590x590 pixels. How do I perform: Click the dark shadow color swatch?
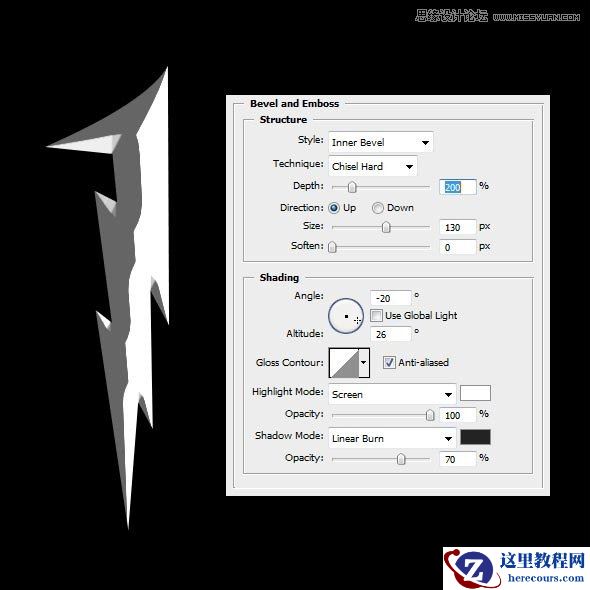click(x=475, y=437)
